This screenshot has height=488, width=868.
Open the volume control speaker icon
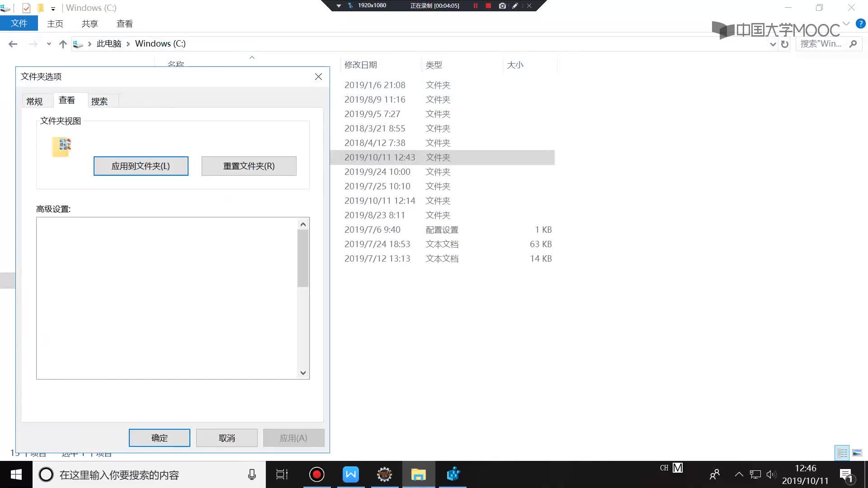(771, 474)
